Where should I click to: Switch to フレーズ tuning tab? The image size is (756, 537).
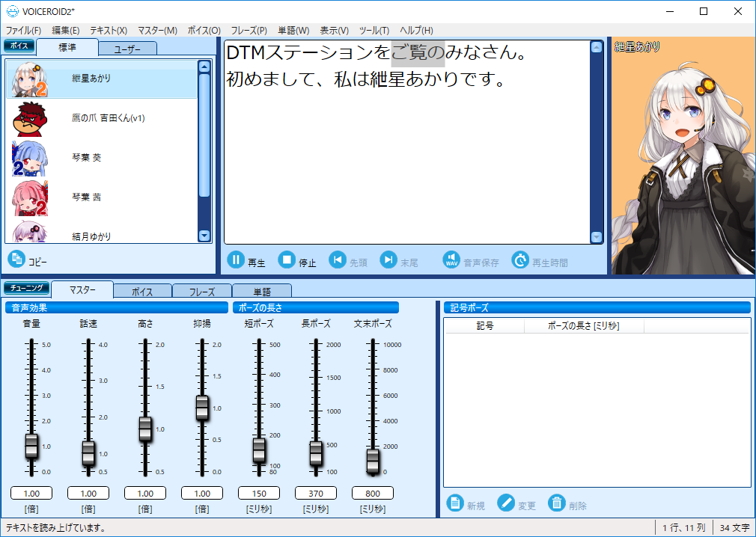202,292
